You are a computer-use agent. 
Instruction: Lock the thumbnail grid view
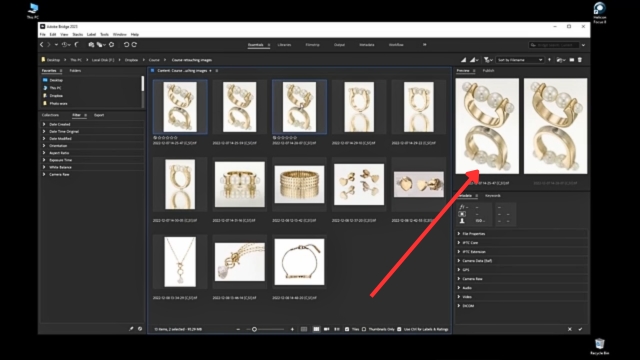click(304, 329)
